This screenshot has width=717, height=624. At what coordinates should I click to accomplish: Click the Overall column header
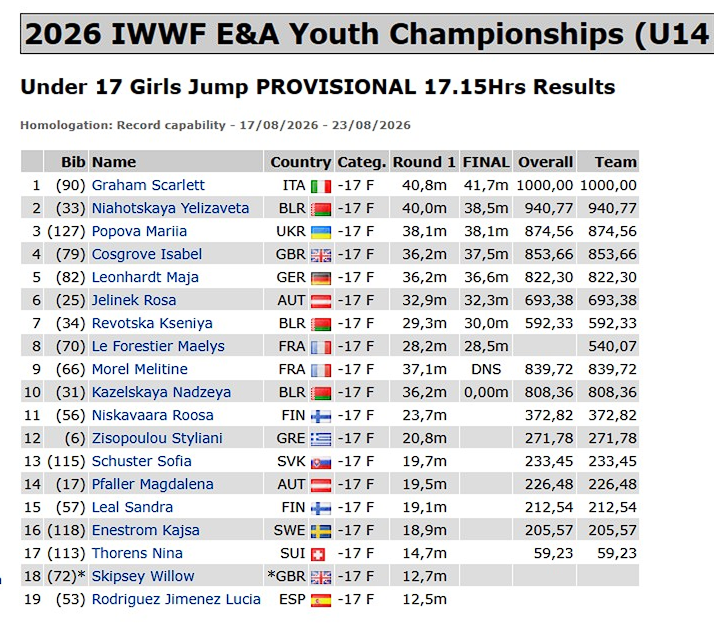pos(545,162)
